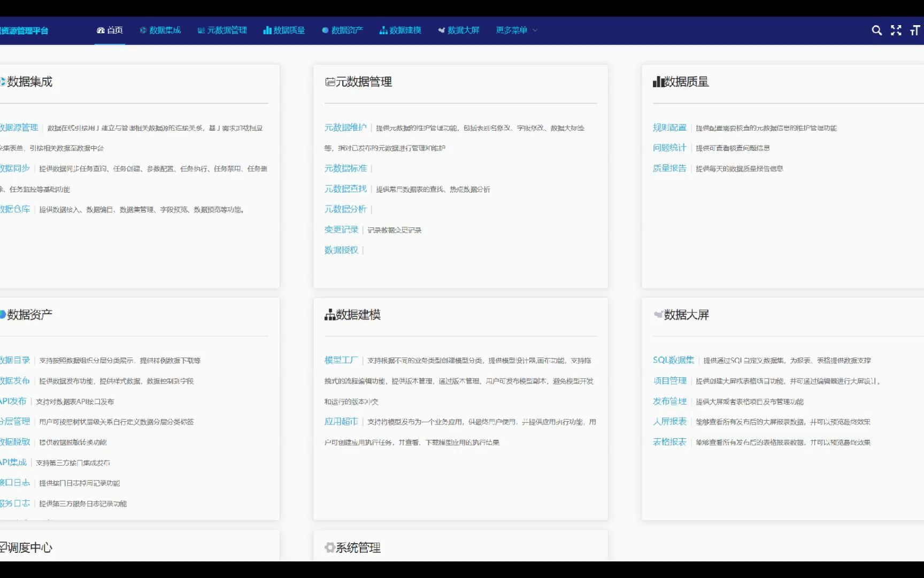Click the platform title 资源管理平台
This screenshot has width=924, height=578.
(x=24, y=31)
